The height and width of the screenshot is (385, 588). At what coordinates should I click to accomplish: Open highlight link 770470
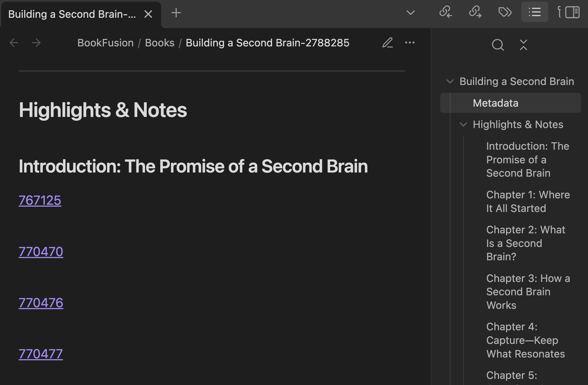(41, 252)
